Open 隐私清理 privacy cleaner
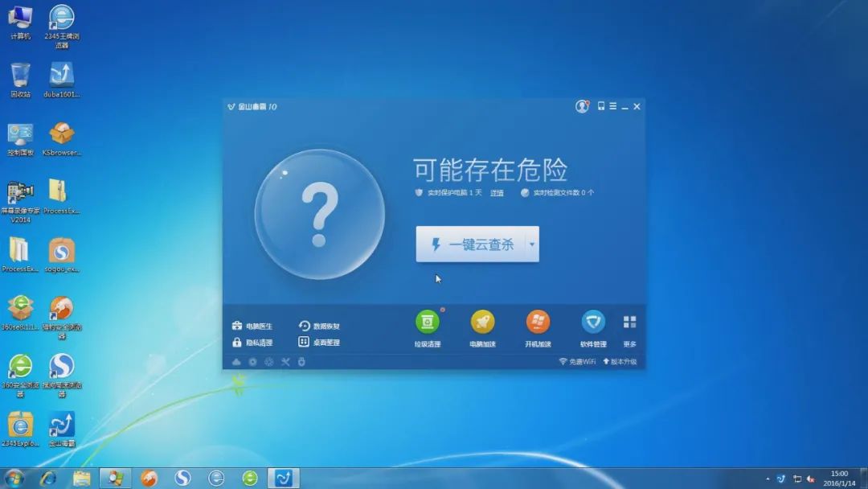This screenshot has height=489, width=868. click(x=252, y=343)
